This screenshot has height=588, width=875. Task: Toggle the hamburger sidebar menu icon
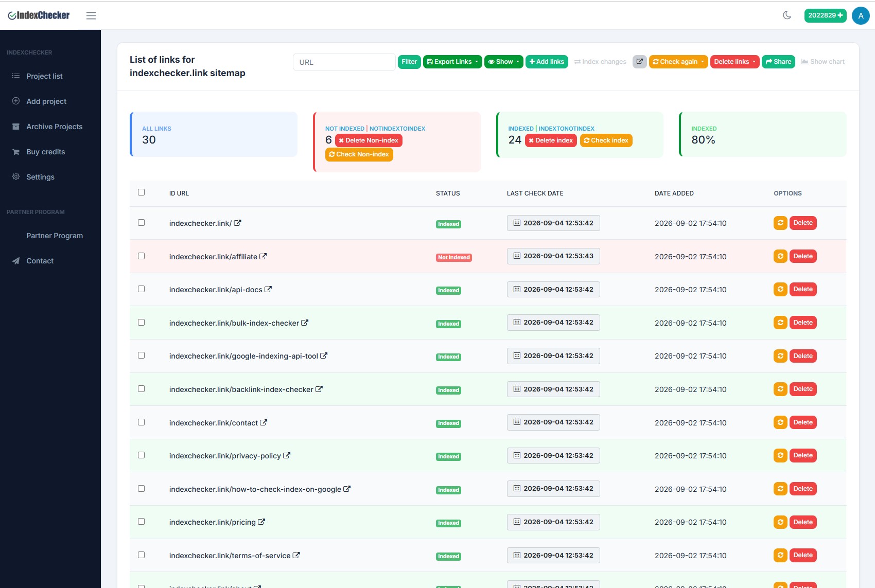91,15
